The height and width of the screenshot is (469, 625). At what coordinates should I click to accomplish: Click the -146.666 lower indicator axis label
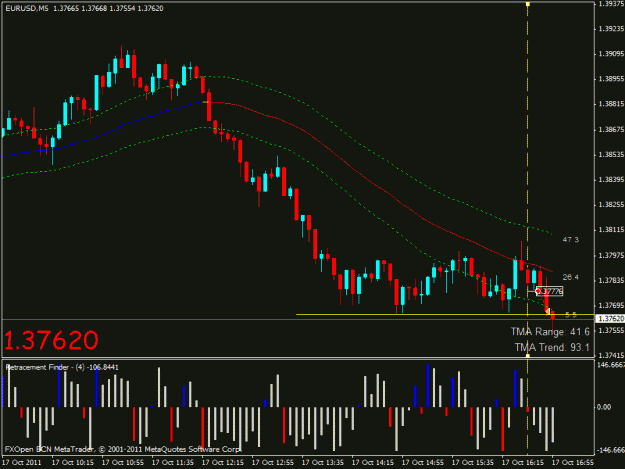(x=611, y=450)
